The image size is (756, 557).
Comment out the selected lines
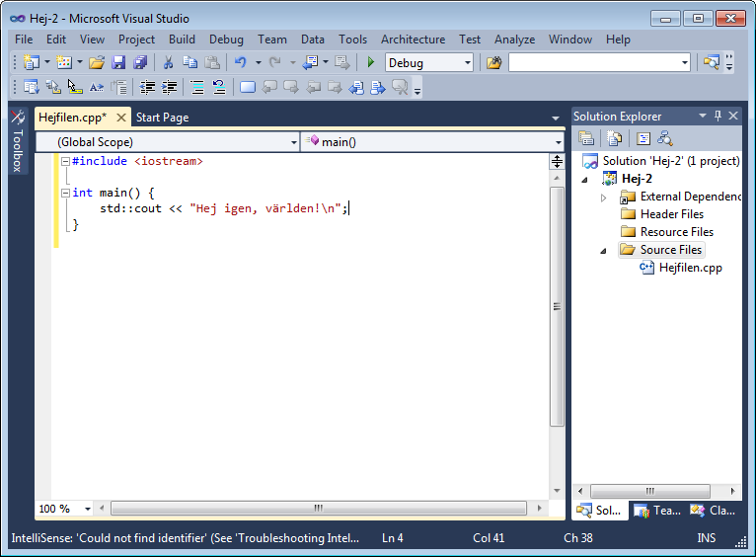click(197, 87)
